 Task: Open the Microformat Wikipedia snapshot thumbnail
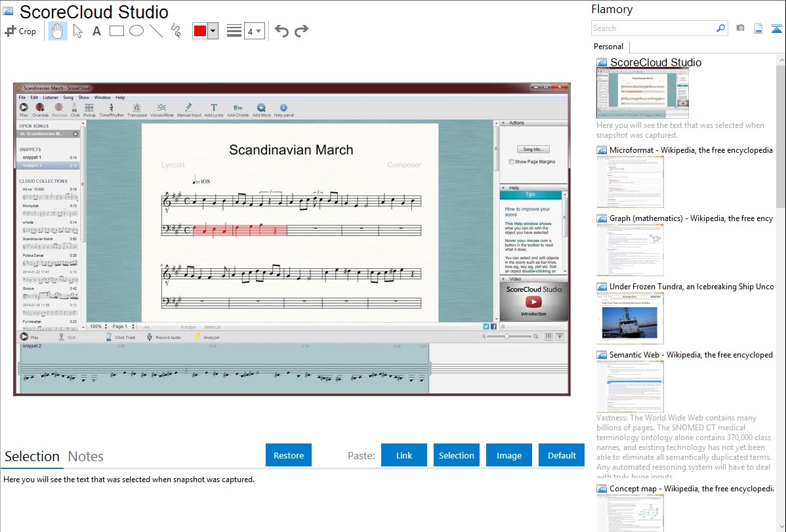630,182
